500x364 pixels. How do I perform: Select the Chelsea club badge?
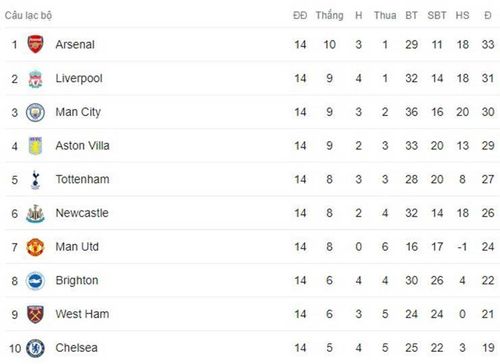35,348
